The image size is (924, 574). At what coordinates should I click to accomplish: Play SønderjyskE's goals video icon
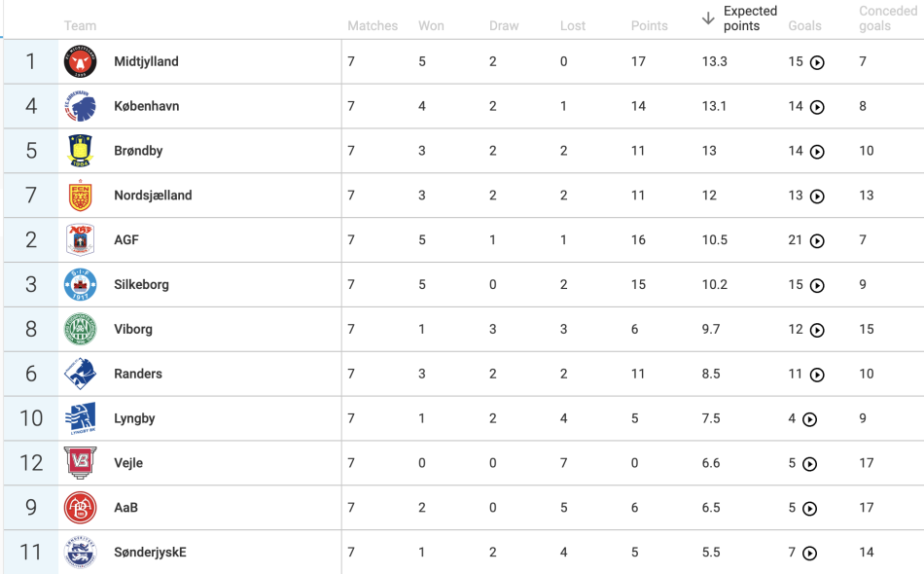(x=809, y=554)
